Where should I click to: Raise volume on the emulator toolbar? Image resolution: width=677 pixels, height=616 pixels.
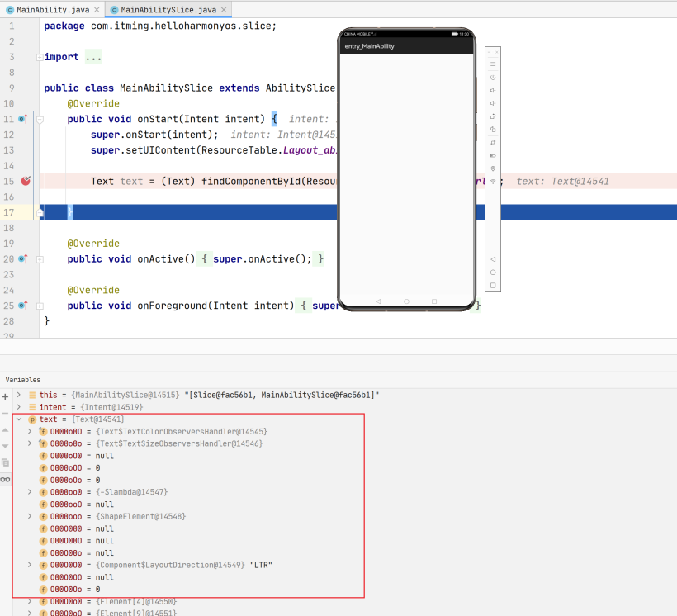pyautogui.click(x=493, y=90)
